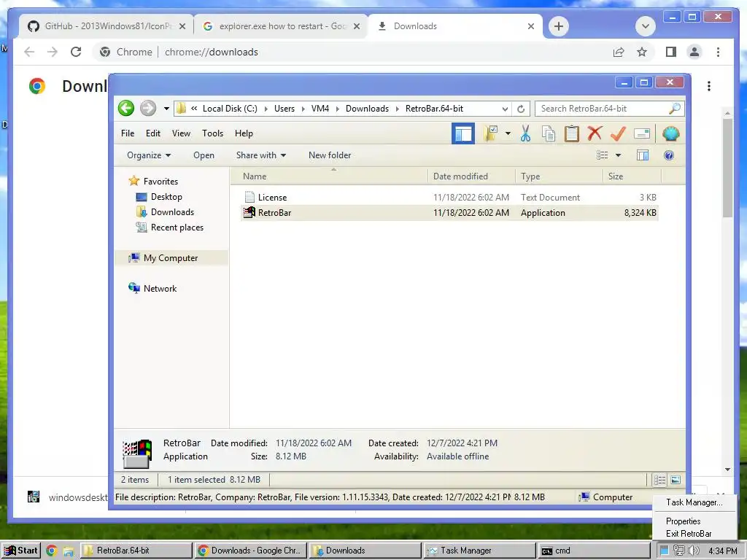747x560 pixels.
Task: Expand the Organize dropdown
Action: click(149, 155)
